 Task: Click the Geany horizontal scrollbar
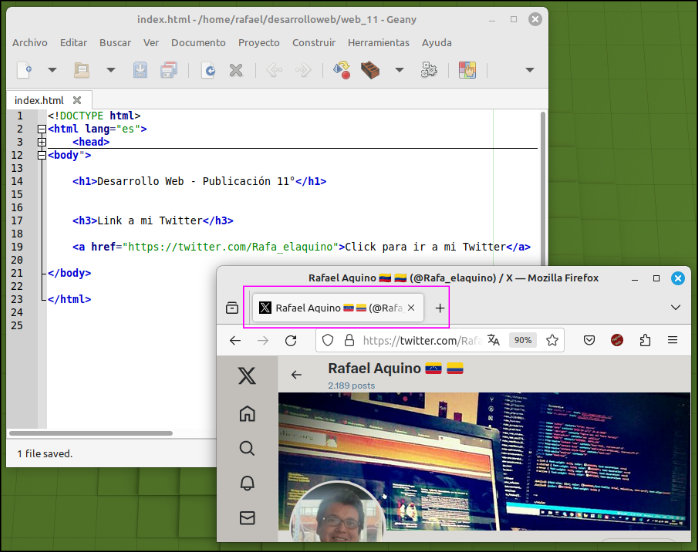[x=91, y=433]
